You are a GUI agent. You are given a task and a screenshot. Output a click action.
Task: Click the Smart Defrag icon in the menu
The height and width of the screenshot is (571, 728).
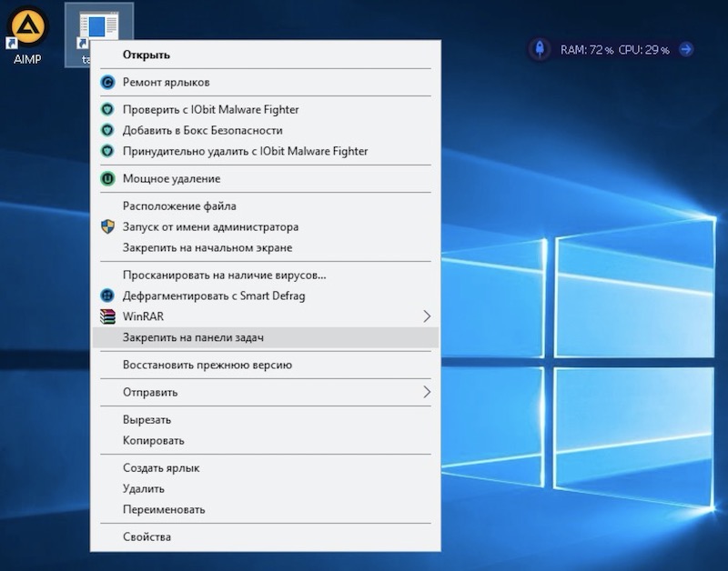pyautogui.click(x=107, y=296)
